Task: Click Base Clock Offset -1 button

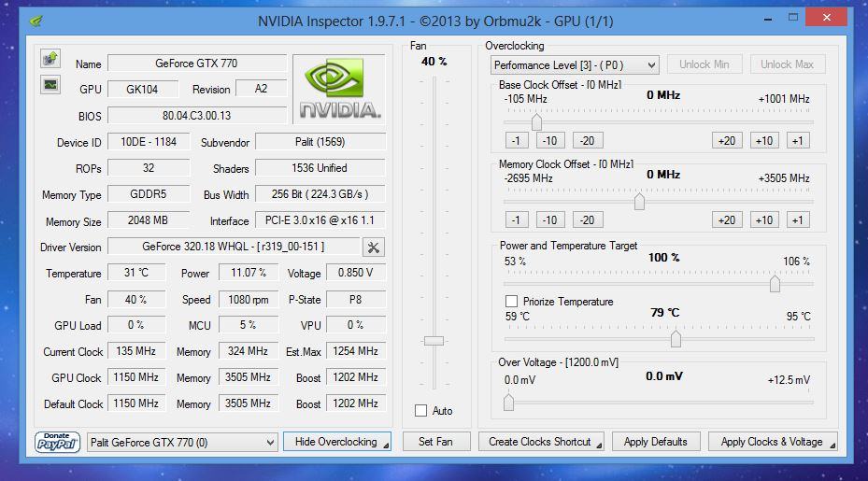Action: tap(517, 141)
